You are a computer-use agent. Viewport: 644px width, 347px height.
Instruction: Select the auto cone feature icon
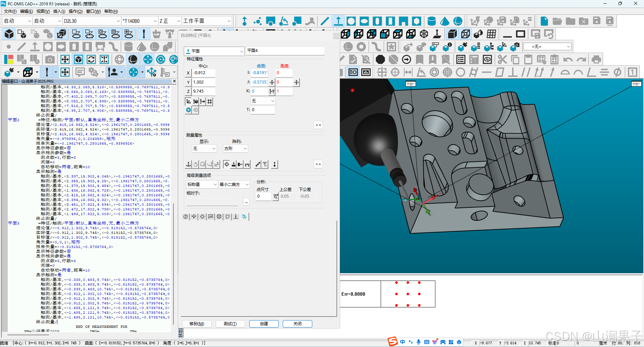click(x=445, y=21)
